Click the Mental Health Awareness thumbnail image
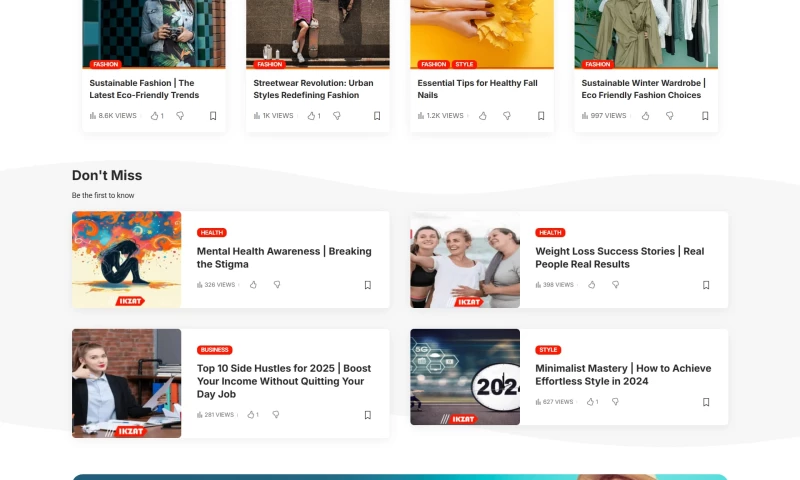 pyautogui.click(x=126, y=260)
